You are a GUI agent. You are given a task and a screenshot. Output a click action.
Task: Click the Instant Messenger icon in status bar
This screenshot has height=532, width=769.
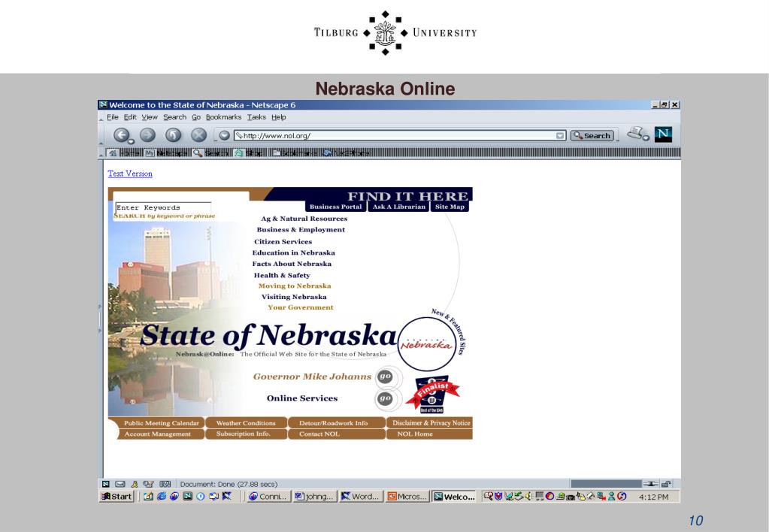[135, 484]
